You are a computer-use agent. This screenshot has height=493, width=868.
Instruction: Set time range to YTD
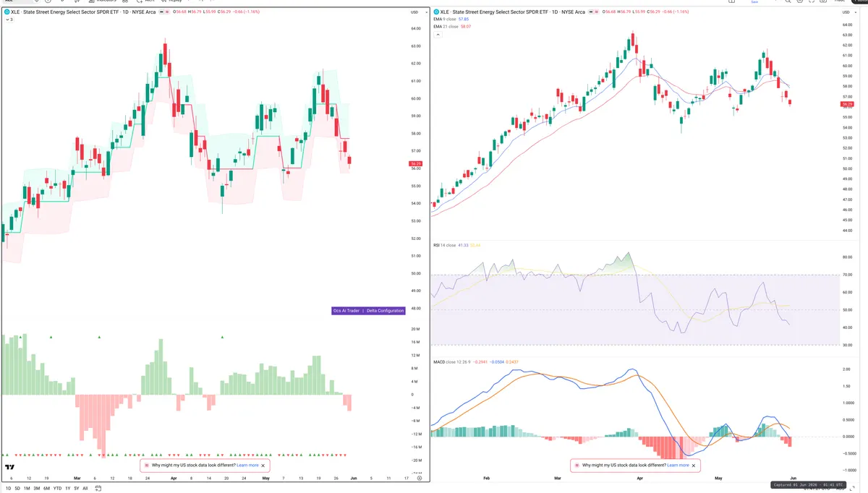(57, 488)
